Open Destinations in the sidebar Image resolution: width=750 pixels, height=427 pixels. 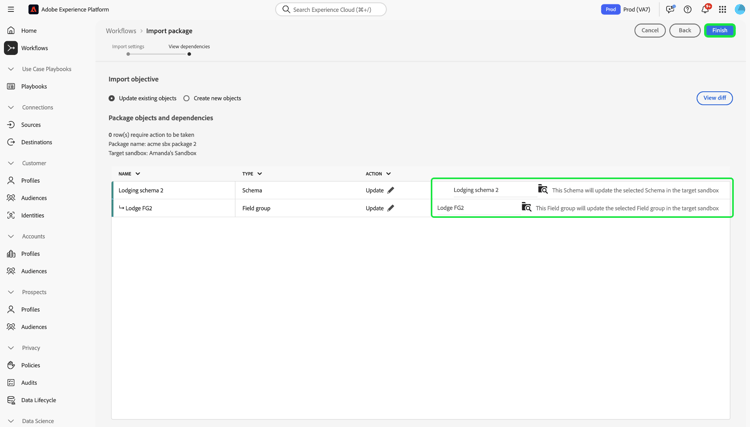pos(36,142)
